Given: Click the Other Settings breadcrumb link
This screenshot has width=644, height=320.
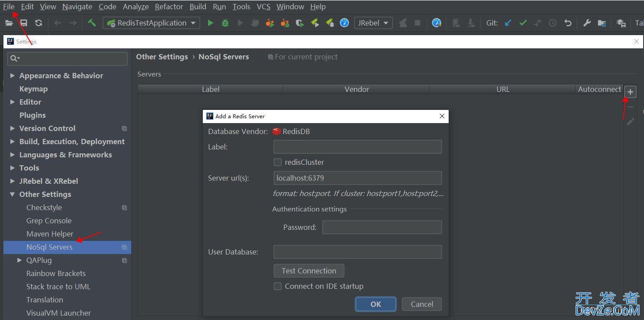Looking at the screenshot, I should (162, 57).
